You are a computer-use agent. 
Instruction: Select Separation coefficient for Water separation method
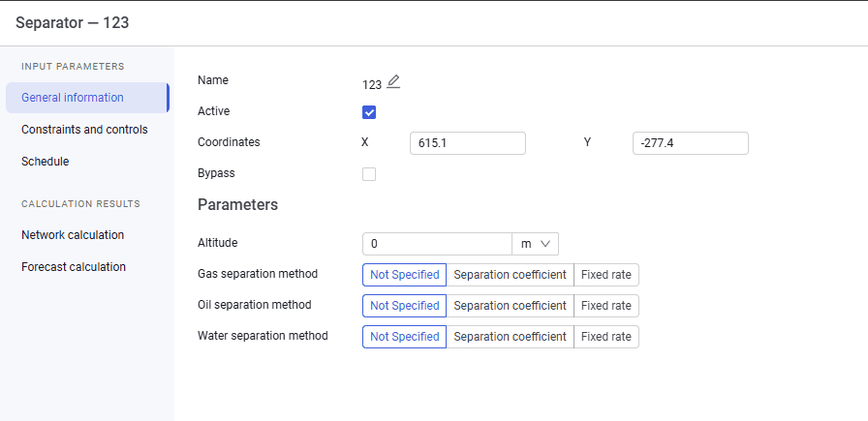(x=510, y=337)
